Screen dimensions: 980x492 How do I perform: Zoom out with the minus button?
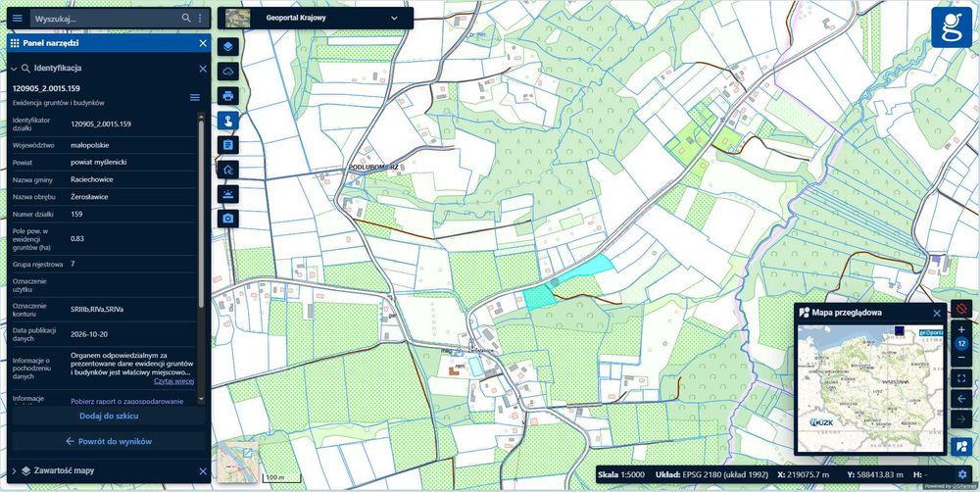coord(962,357)
